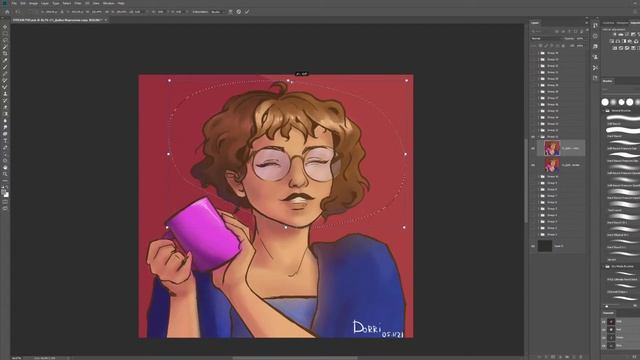Screen dimensions: 640x360
Task: Add a Brightness/Contrast adjustment
Action: coord(615,34)
